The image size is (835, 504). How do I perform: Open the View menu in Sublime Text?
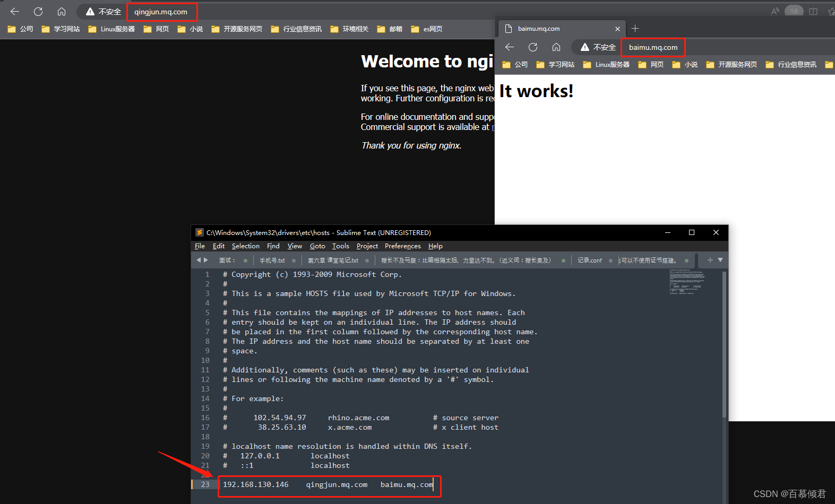[x=295, y=246]
